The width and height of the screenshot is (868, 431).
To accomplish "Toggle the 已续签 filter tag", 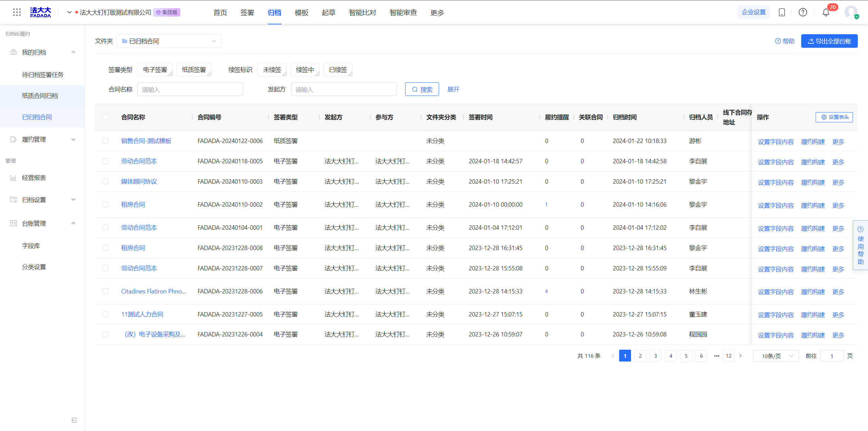I will tap(338, 69).
